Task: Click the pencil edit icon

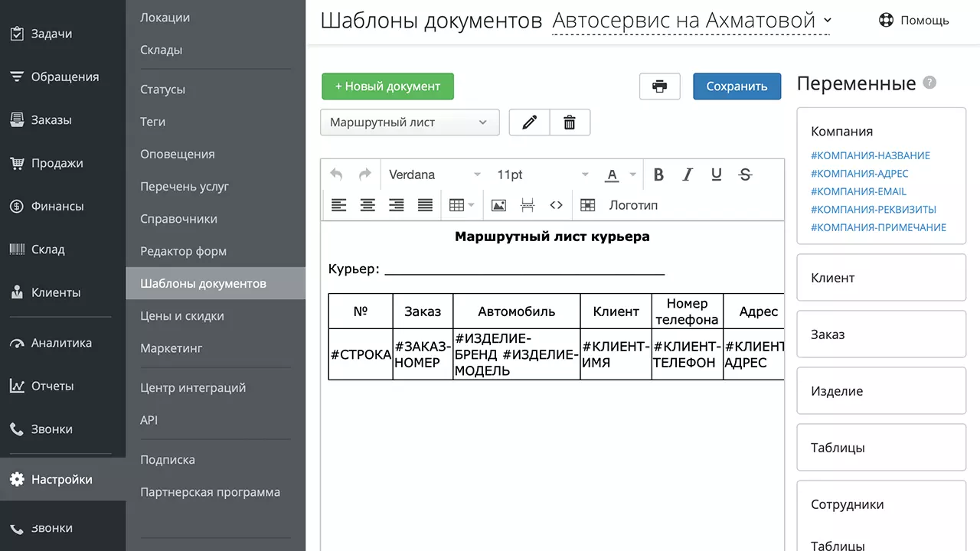Action: click(x=530, y=122)
